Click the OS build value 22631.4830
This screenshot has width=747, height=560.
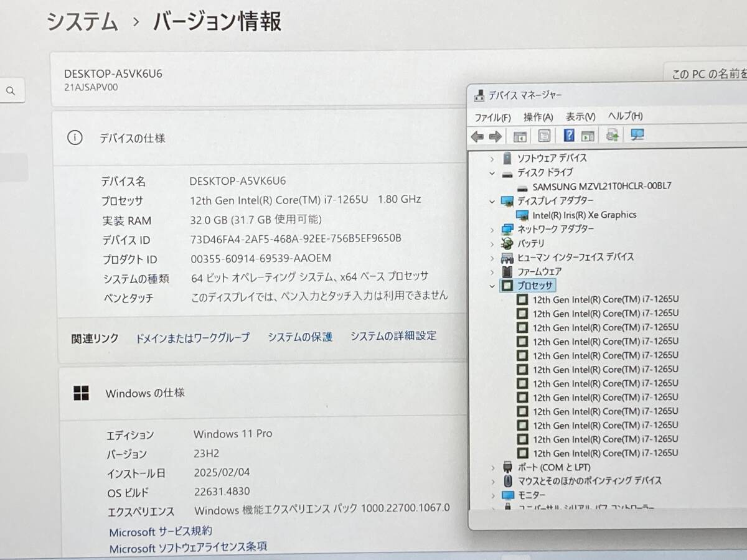(x=222, y=492)
